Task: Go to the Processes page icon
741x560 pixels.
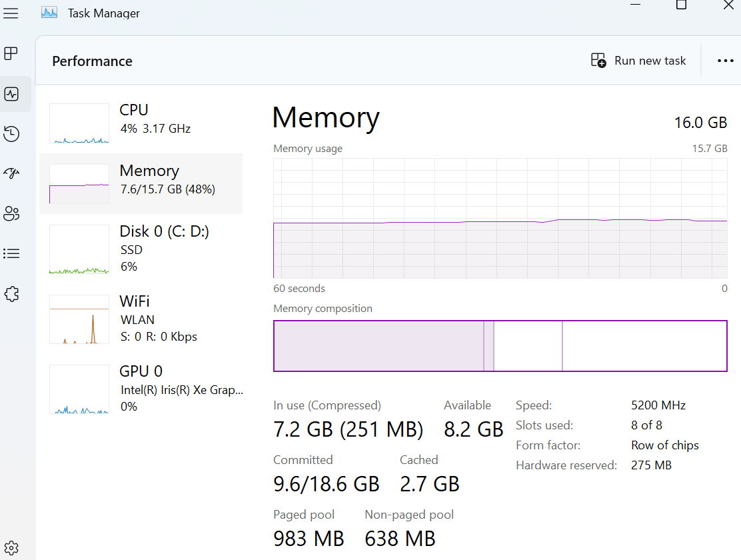Action: 11,53
